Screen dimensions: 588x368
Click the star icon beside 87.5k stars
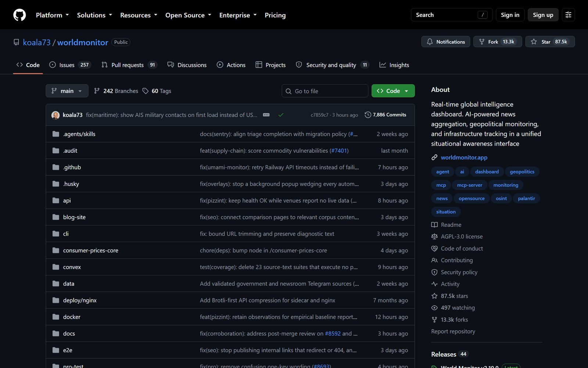click(x=434, y=296)
